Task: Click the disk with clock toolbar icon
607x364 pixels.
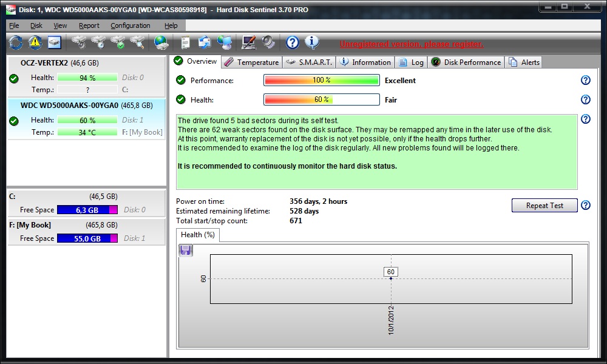Action: coord(99,42)
